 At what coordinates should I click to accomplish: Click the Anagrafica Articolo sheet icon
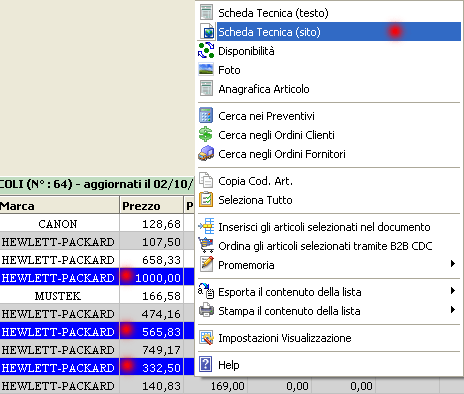click(206, 89)
